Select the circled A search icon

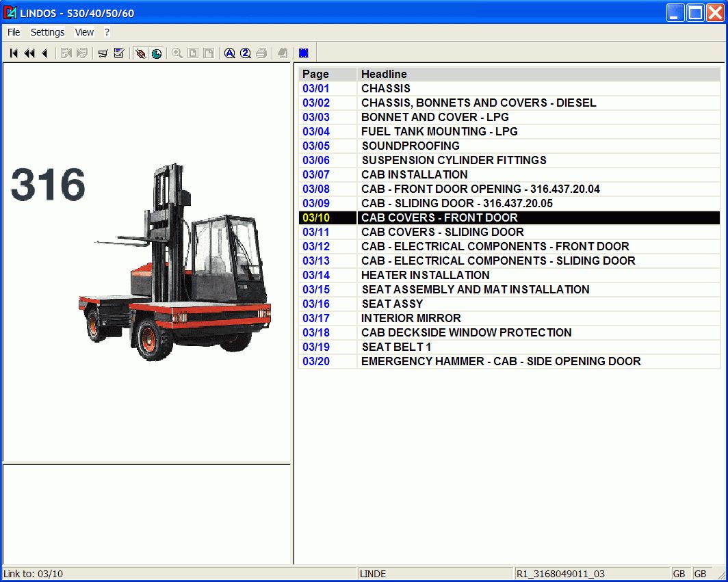[x=229, y=53]
